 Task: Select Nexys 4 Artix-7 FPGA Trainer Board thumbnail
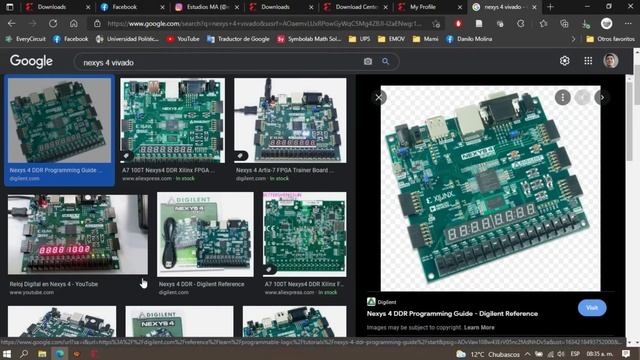point(290,120)
